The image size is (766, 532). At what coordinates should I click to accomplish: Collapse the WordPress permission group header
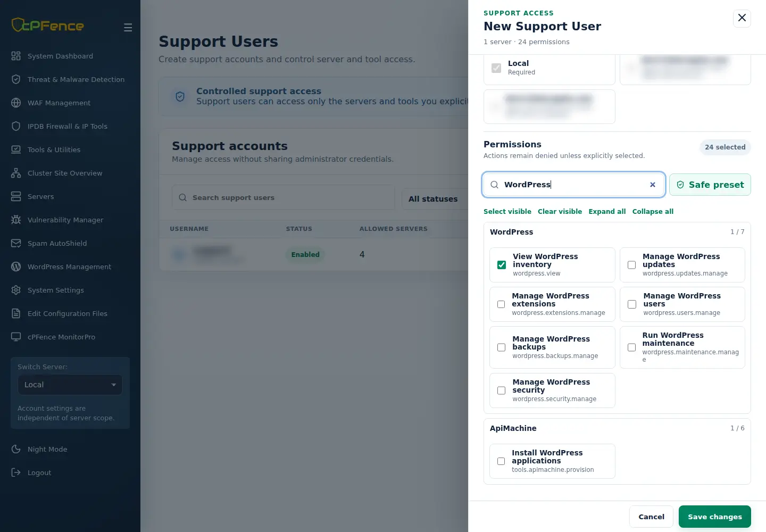[617, 232]
